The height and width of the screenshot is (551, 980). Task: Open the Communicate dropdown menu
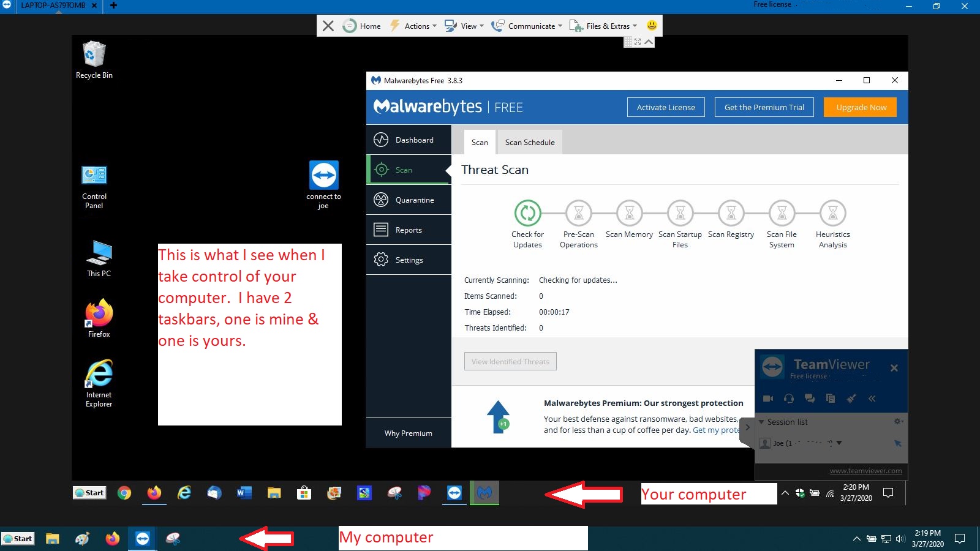527,26
